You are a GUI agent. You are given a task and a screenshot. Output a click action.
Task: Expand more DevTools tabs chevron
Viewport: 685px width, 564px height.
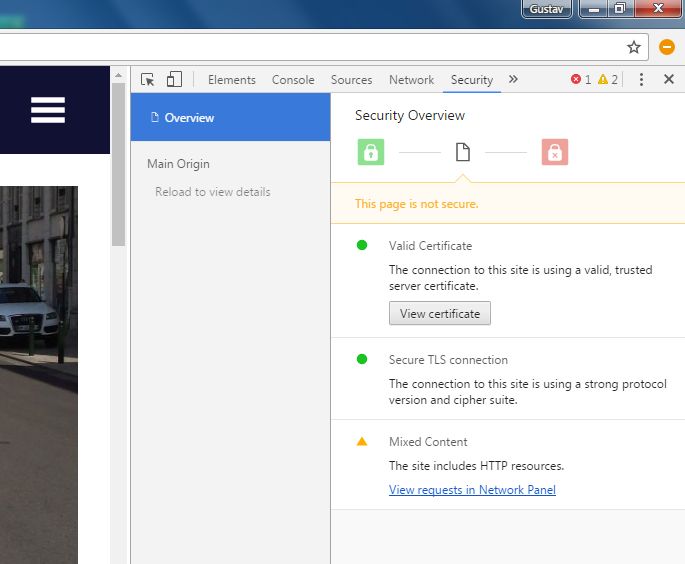(x=514, y=80)
